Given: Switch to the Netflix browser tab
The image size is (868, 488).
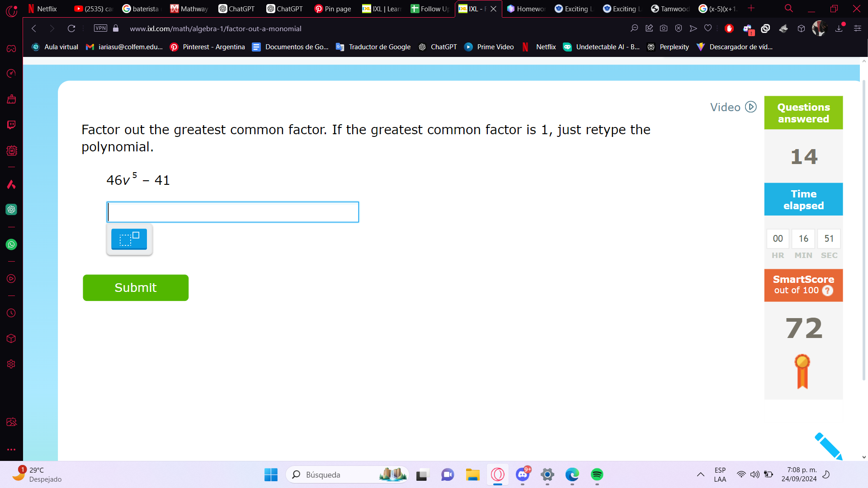Looking at the screenshot, I should coord(47,9).
